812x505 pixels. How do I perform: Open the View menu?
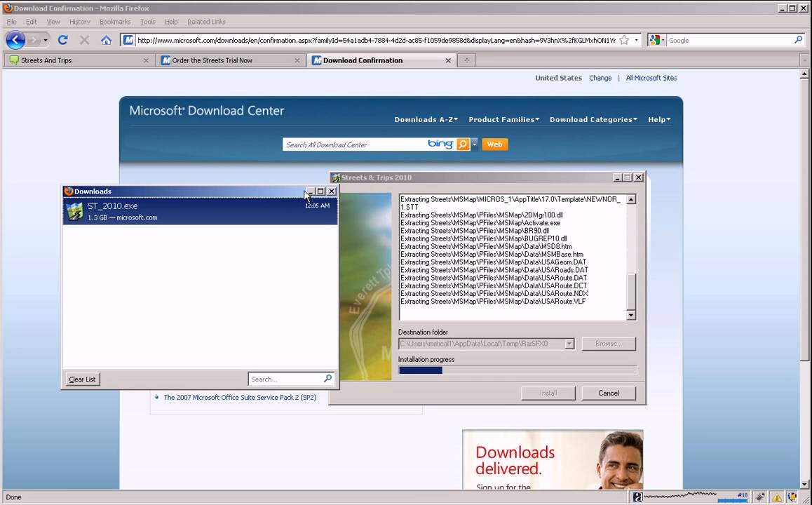[53, 22]
